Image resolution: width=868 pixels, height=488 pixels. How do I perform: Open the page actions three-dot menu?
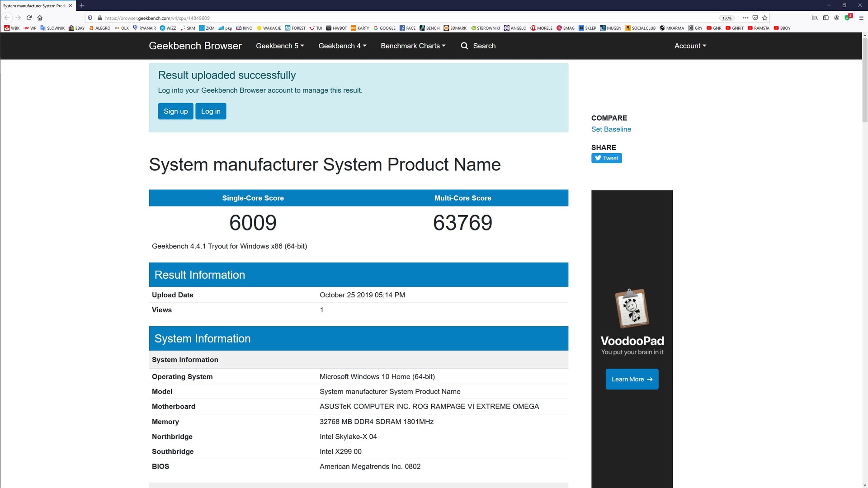pyautogui.click(x=745, y=18)
